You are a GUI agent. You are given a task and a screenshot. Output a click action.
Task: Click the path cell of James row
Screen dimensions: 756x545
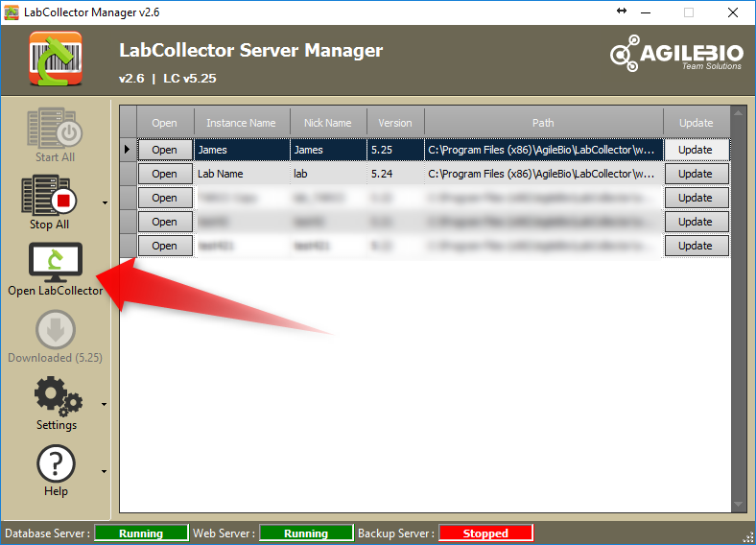point(544,150)
